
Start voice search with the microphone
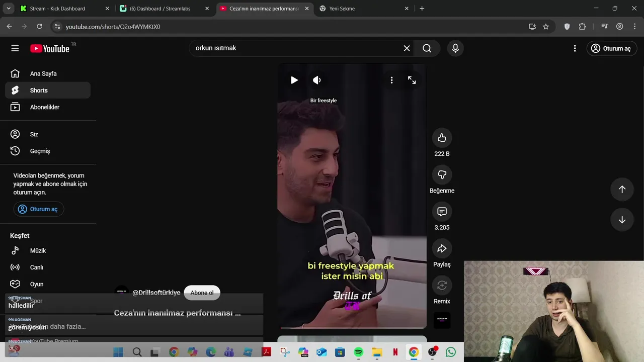point(455,48)
